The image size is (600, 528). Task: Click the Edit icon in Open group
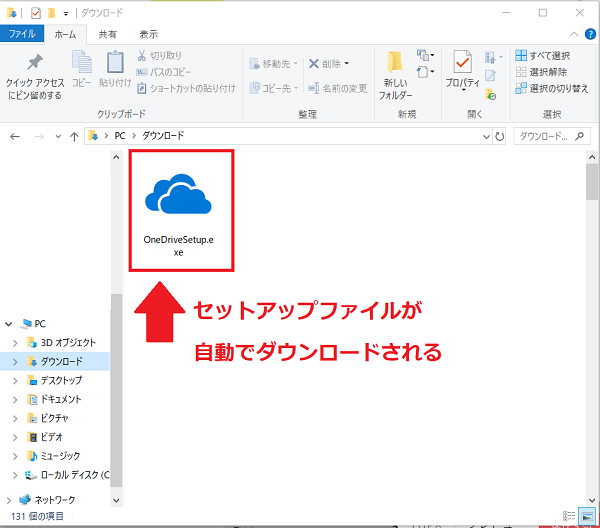tap(490, 76)
